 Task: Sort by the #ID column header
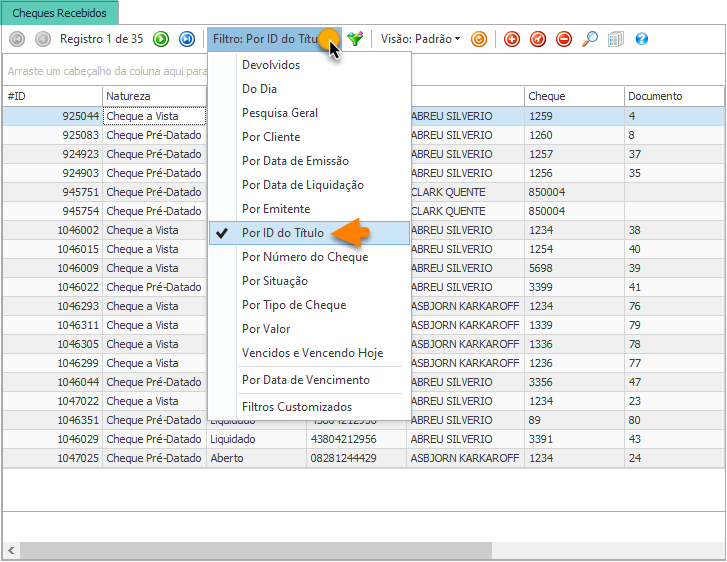click(52, 96)
